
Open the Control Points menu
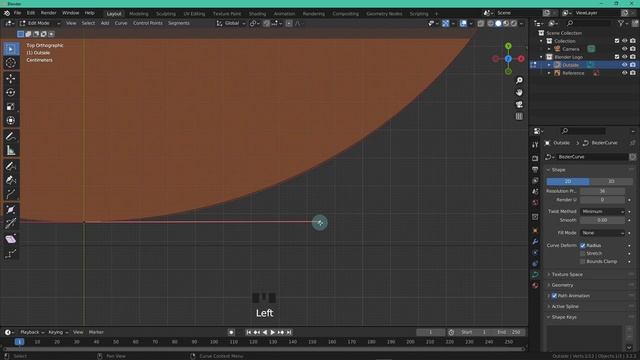pyautogui.click(x=148, y=23)
